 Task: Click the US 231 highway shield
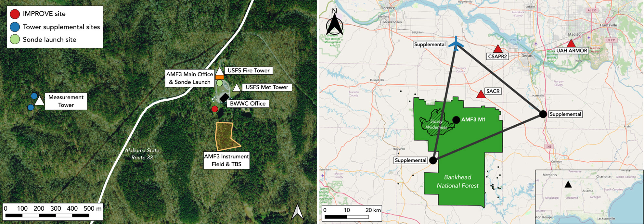click(611, 40)
